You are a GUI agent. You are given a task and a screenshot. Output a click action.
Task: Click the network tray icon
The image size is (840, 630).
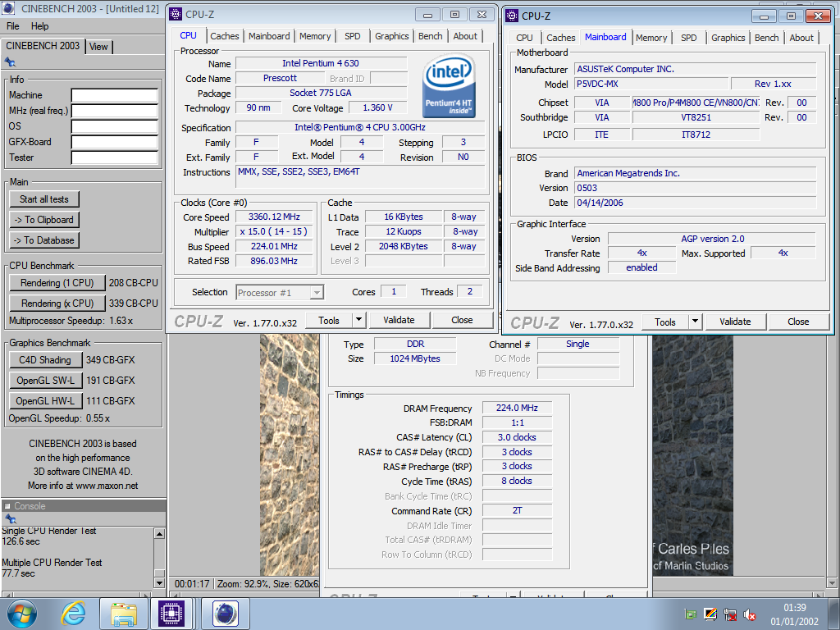click(729, 615)
